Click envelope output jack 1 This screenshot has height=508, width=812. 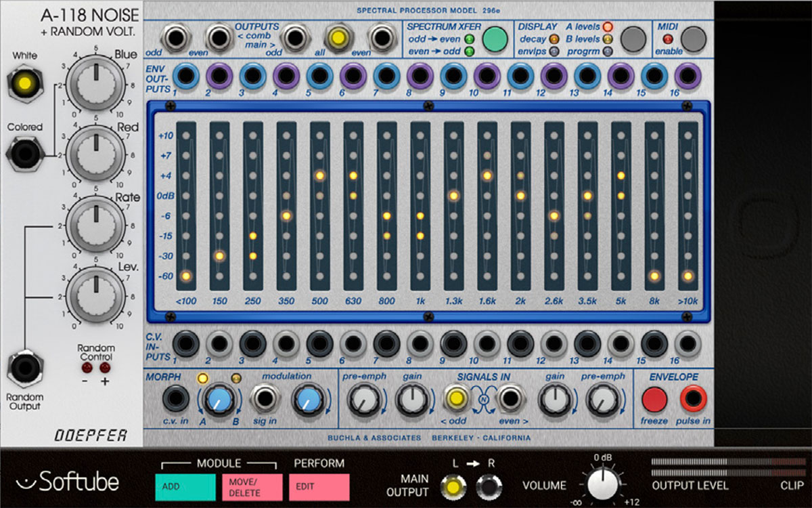(x=185, y=76)
